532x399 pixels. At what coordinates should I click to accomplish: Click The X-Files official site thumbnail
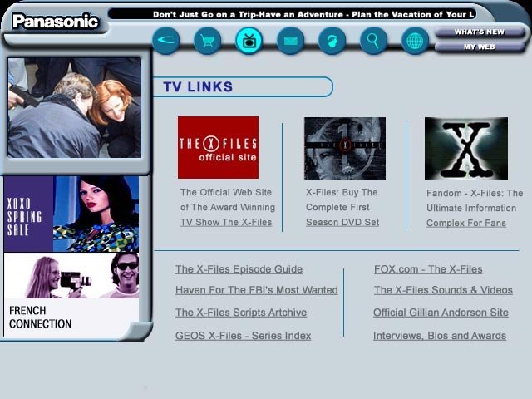pos(218,148)
